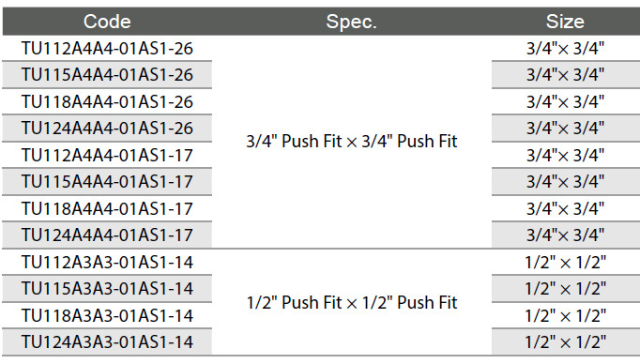
Task: Click size cell for TU112A3A3-01AS1-14 row
Action: coord(565,263)
